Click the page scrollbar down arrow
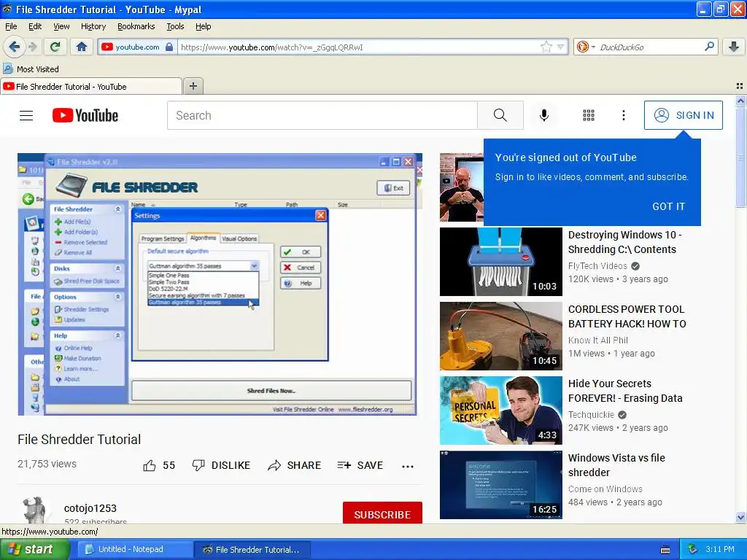This screenshot has height=560, width=747. click(740, 517)
